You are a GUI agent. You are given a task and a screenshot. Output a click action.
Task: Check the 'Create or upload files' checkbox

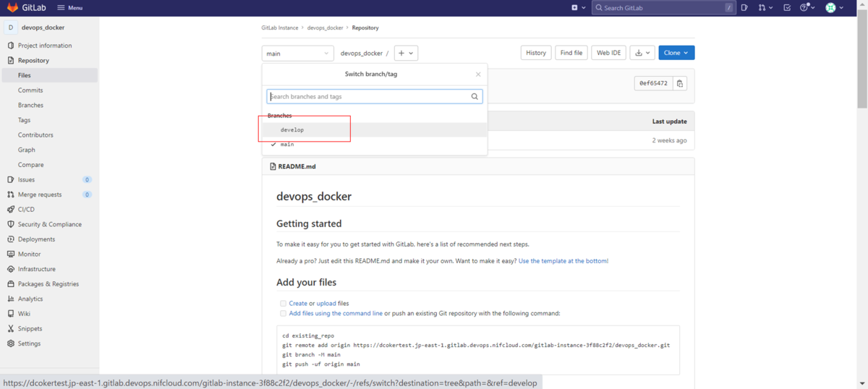pos(283,304)
